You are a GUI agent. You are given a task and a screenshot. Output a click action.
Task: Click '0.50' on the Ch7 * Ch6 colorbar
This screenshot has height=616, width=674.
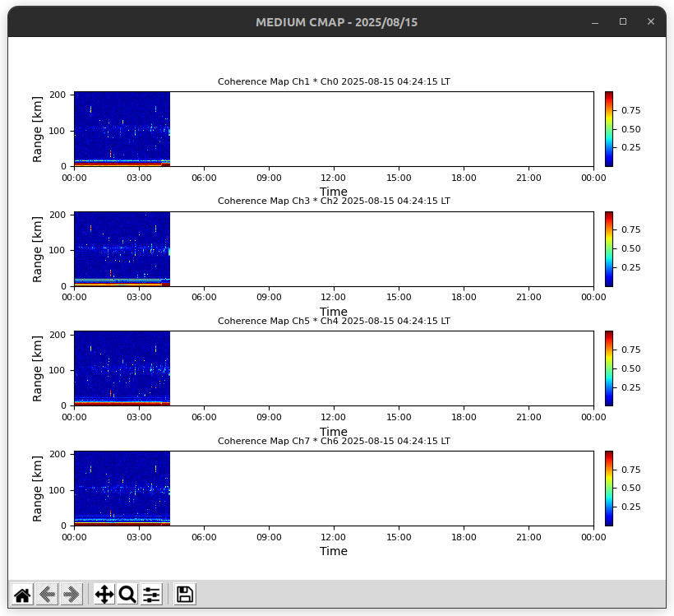pyautogui.click(x=631, y=488)
